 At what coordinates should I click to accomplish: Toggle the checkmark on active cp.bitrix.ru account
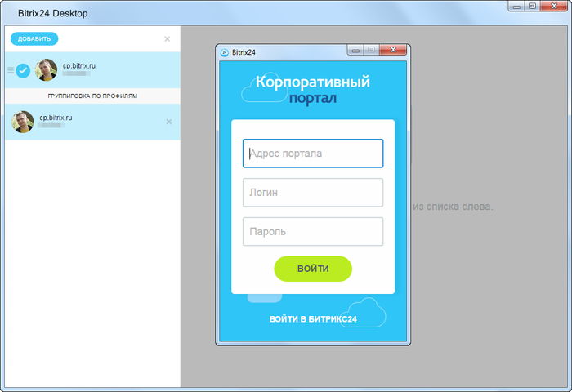(x=23, y=71)
